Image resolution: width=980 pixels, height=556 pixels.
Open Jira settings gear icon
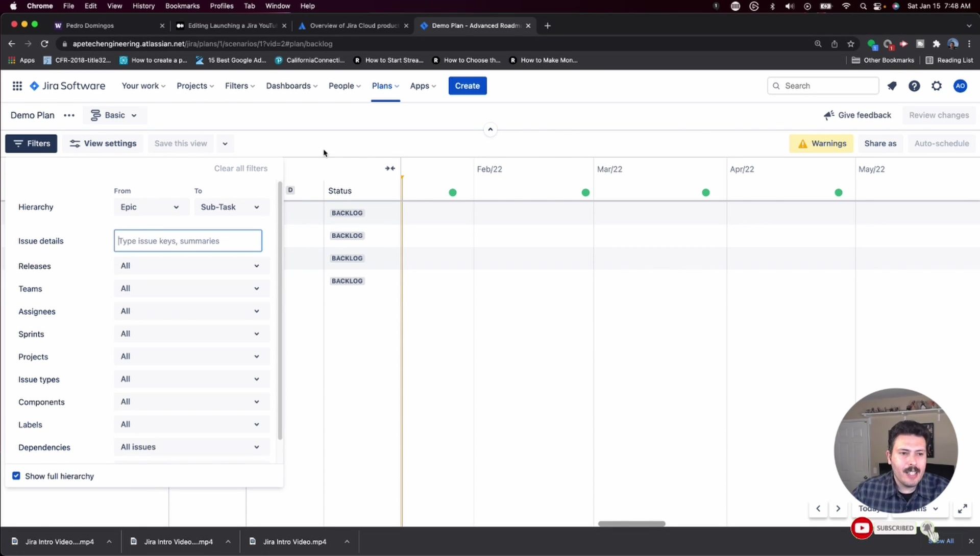937,86
